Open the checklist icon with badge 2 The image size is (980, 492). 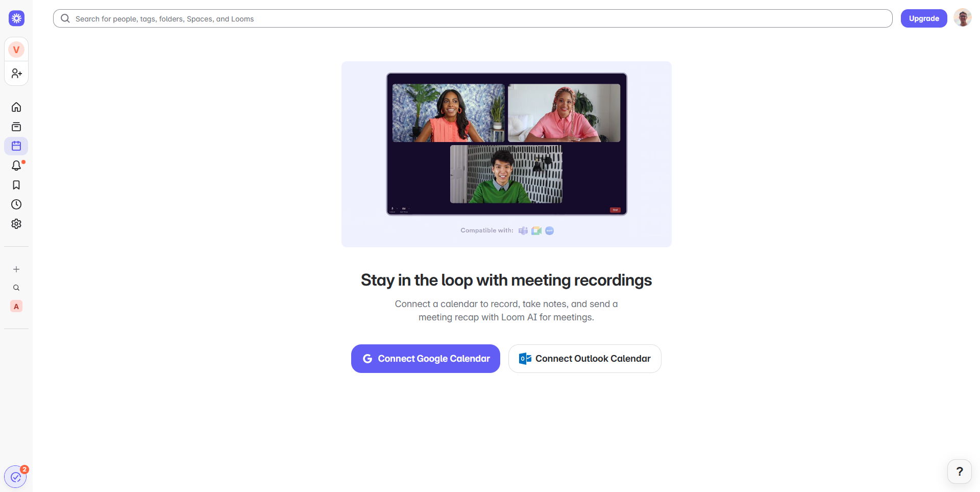[15, 477]
